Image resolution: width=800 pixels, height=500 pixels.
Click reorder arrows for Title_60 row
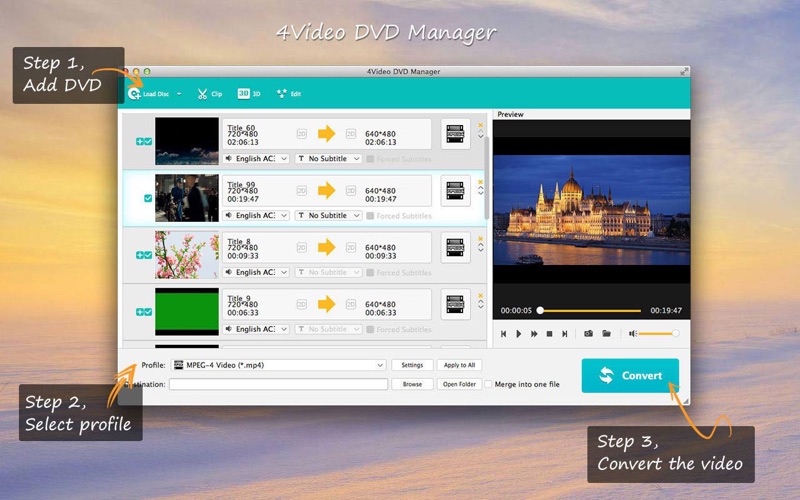480,135
